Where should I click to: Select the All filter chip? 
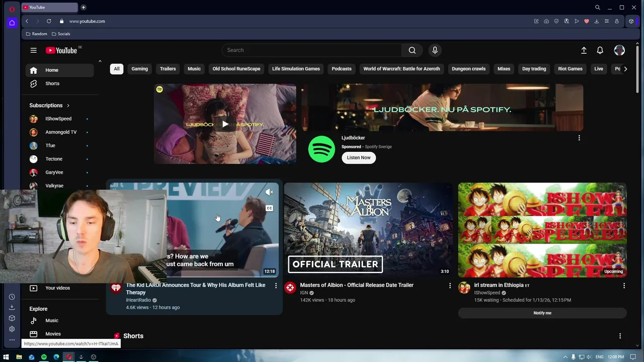[x=117, y=69]
